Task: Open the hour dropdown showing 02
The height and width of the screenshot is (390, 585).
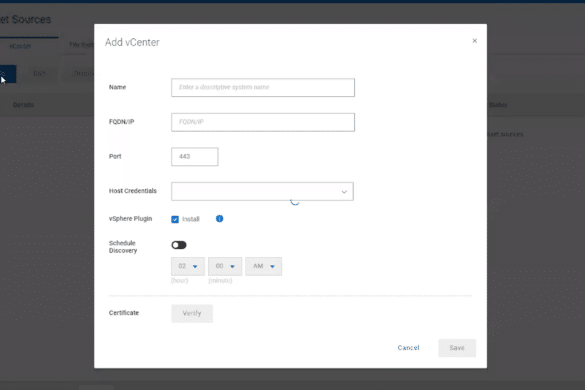Action: point(188,266)
